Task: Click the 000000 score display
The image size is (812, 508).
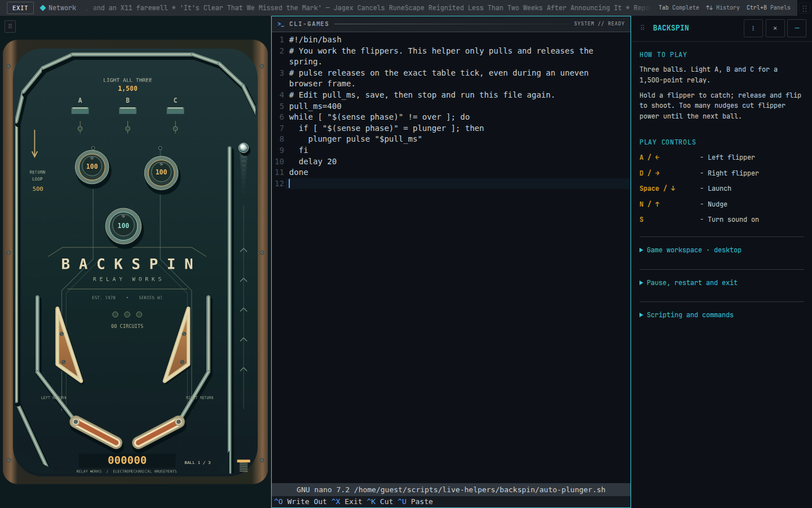Action: [x=127, y=461]
